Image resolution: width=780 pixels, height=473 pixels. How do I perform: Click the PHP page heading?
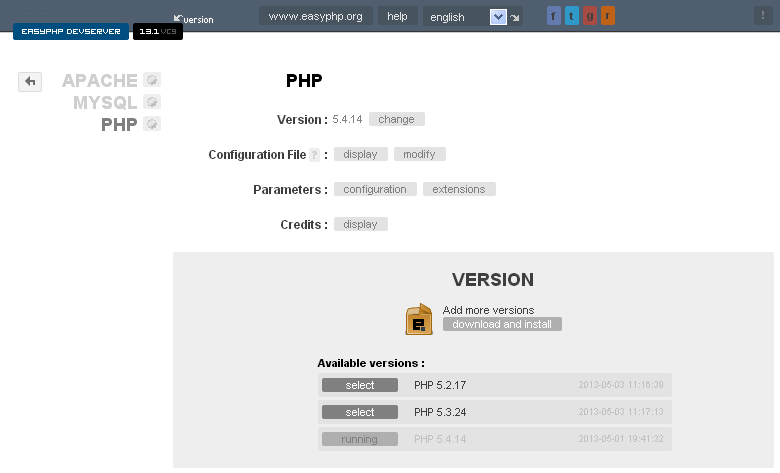(304, 81)
